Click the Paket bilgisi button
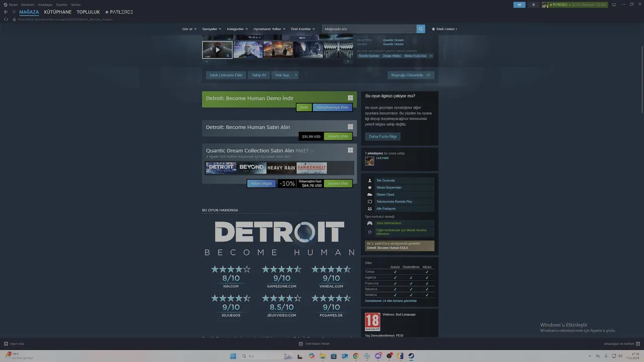The height and width of the screenshot is (362, 644). pyautogui.click(x=262, y=184)
